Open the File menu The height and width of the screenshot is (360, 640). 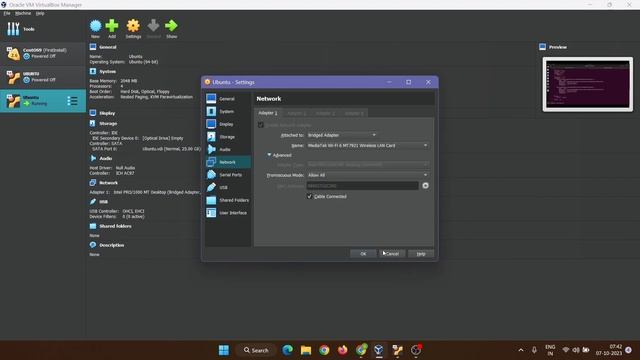[x=7, y=13]
